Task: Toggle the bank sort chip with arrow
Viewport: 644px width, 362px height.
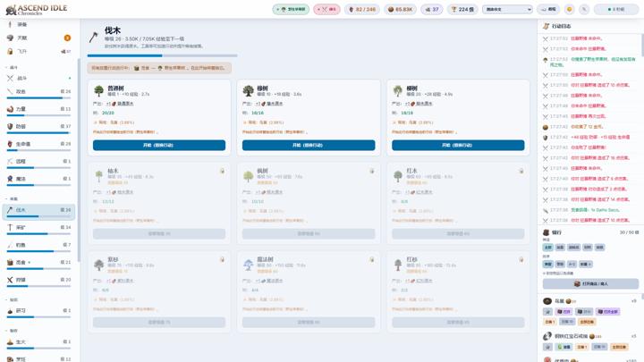Action: click(x=586, y=264)
